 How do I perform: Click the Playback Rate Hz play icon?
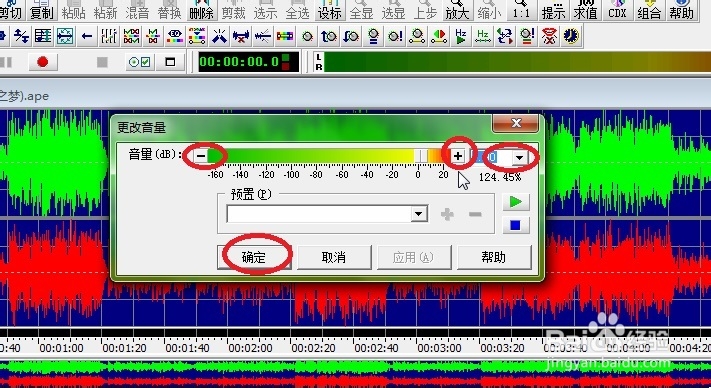coord(461,36)
